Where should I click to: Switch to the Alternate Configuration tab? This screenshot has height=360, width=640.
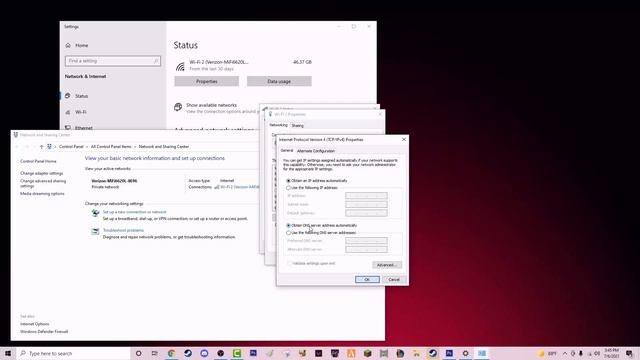click(x=316, y=151)
